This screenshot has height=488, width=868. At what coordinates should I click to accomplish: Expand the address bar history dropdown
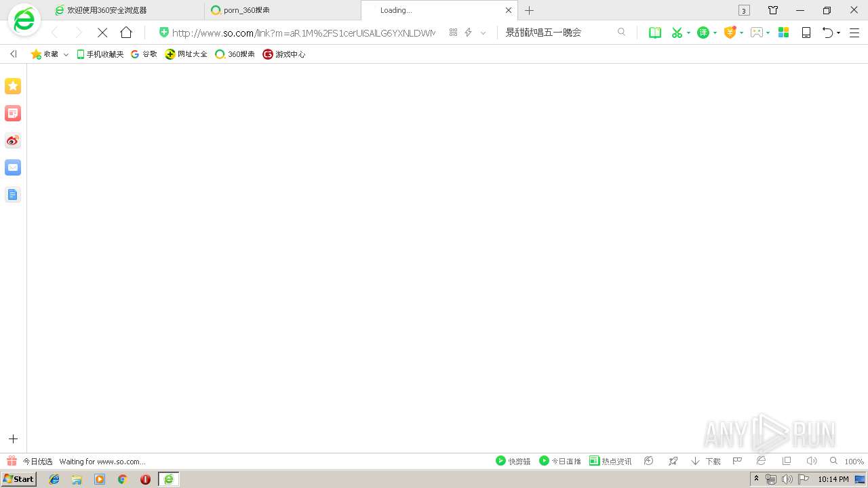(483, 33)
